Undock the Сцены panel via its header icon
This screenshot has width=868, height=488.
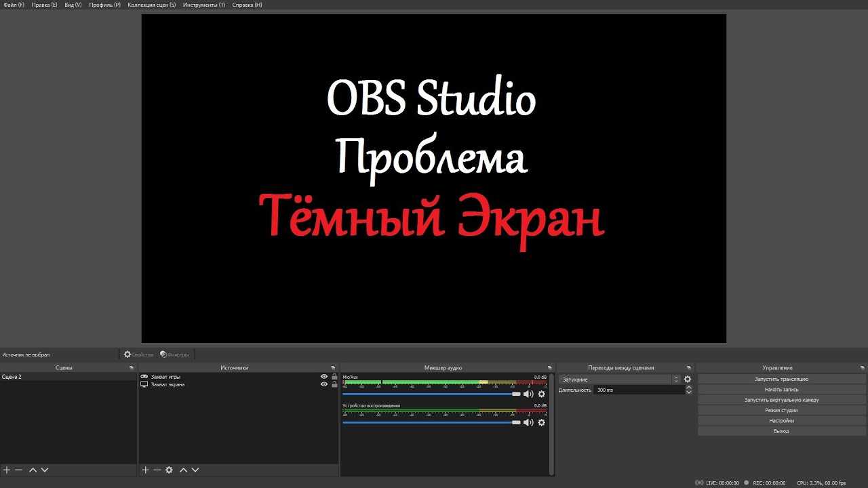point(132,368)
